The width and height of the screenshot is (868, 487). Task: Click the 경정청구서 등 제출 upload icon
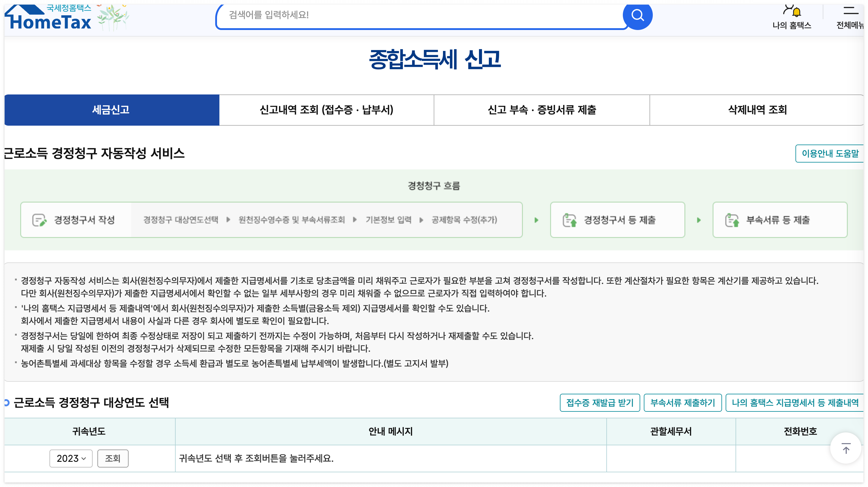(x=569, y=220)
